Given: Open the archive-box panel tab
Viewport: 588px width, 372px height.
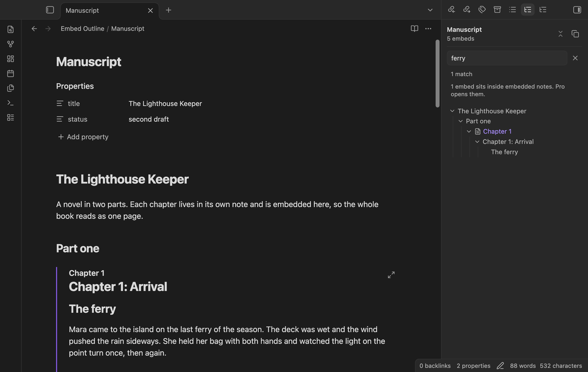Looking at the screenshot, I should tap(497, 10).
